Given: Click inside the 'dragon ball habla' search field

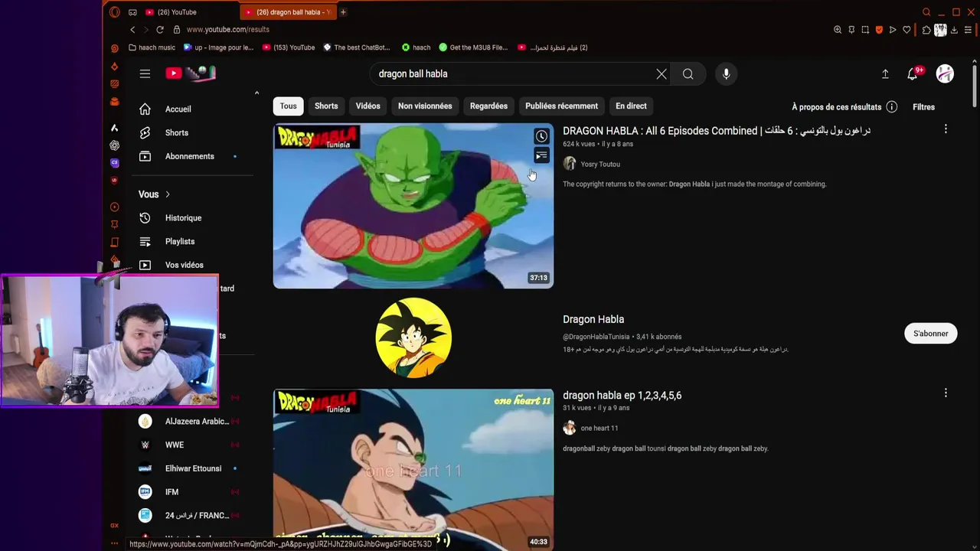Looking at the screenshot, I should point(513,74).
